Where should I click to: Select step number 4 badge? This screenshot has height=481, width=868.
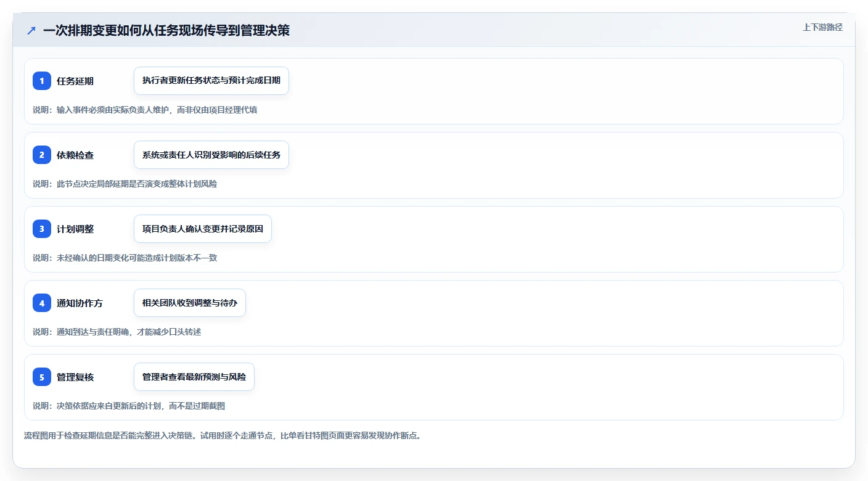click(x=42, y=303)
